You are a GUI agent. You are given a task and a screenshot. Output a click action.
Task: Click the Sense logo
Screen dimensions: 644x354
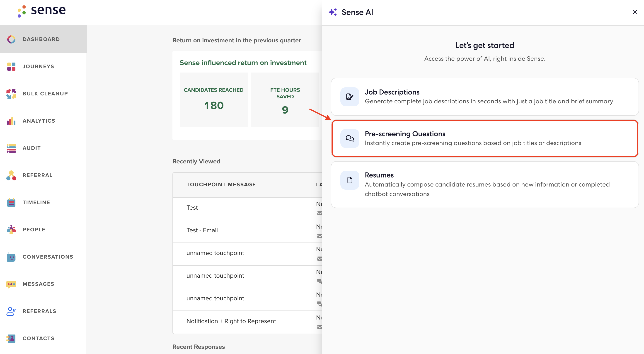(x=41, y=11)
